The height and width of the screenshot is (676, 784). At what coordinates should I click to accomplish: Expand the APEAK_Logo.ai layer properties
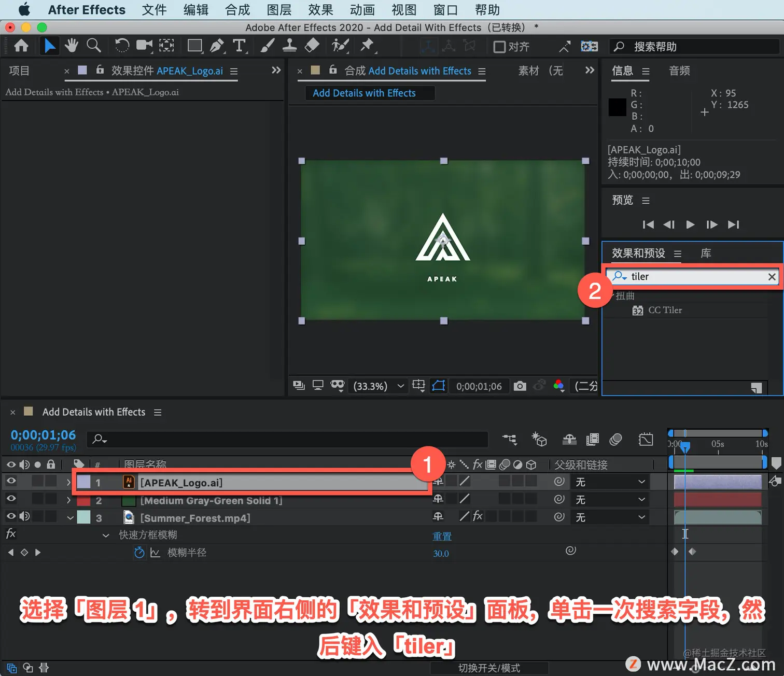click(x=68, y=482)
